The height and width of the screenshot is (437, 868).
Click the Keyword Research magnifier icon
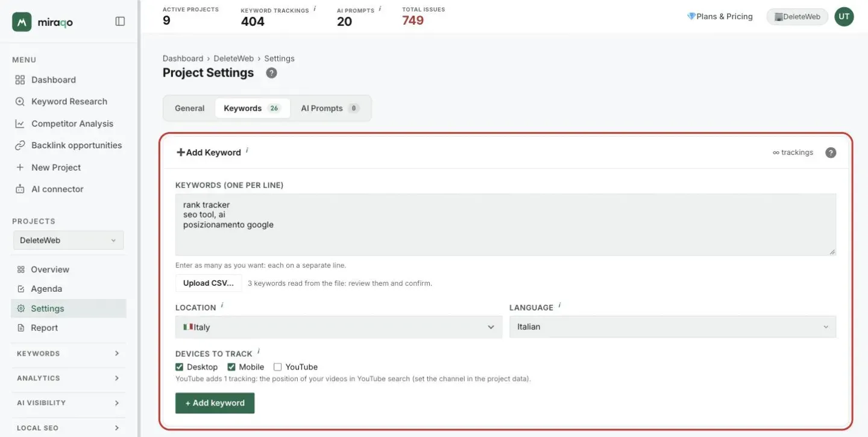click(x=20, y=101)
